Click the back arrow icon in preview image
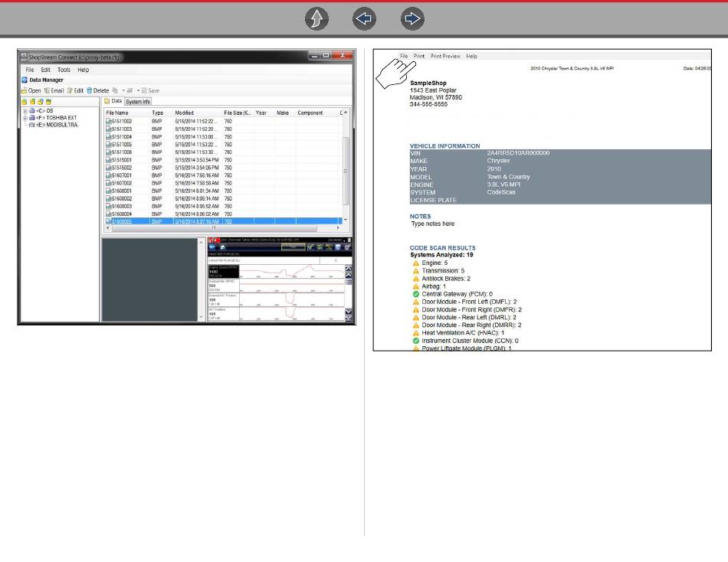Screen dimensions: 728x562 [212, 247]
